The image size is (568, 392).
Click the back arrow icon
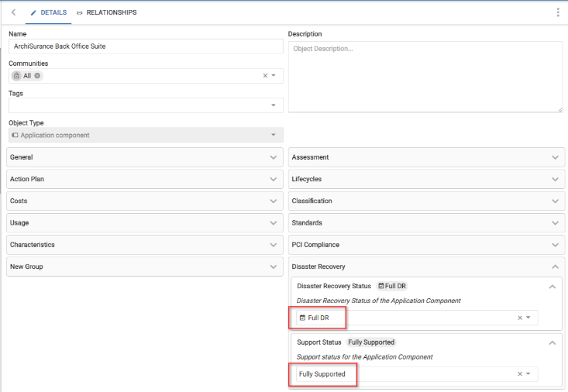coord(13,12)
